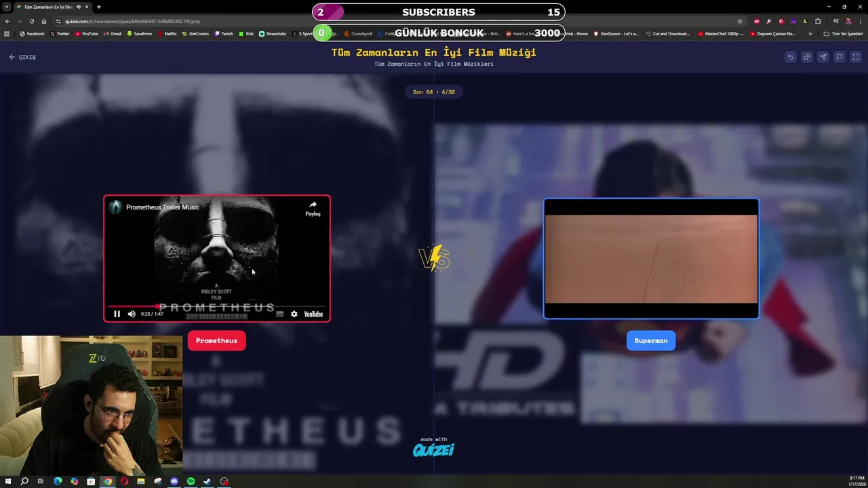The image size is (868, 488).
Task: Open the Facebook bookmark
Action: pyautogui.click(x=32, y=34)
